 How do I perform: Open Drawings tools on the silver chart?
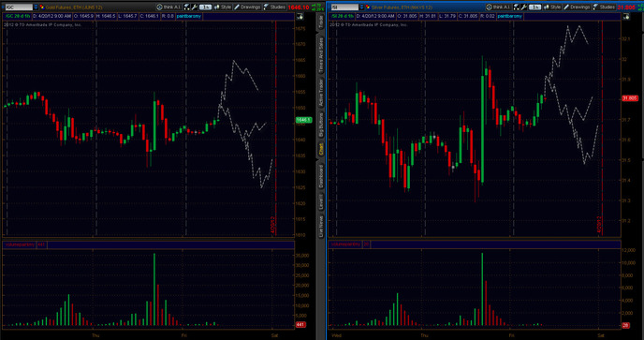(x=576, y=7)
